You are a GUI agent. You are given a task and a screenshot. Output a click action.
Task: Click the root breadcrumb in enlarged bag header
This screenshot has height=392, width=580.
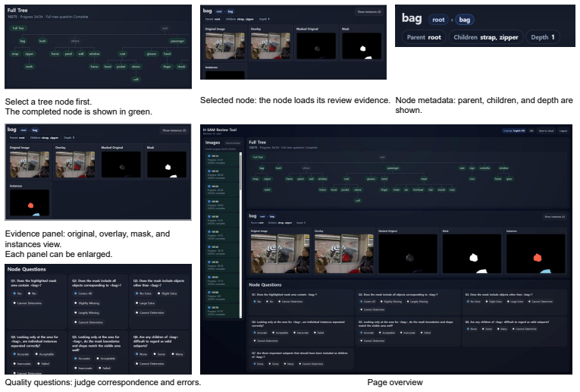pos(438,20)
